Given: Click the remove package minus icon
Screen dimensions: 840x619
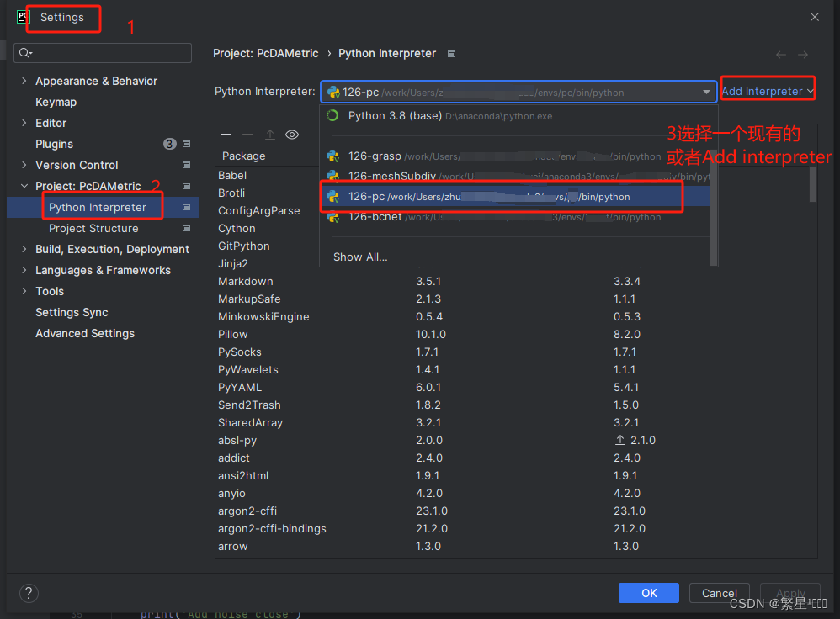Looking at the screenshot, I should 247,135.
